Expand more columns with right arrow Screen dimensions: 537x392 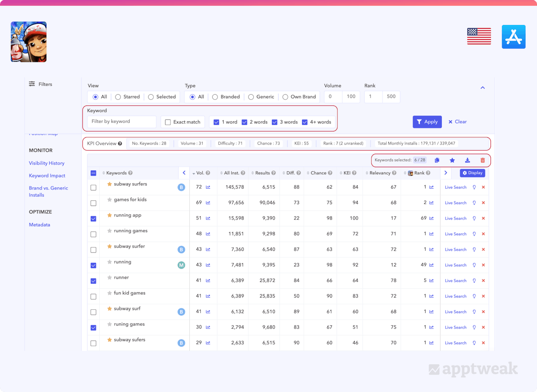pyautogui.click(x=446, y=173)
